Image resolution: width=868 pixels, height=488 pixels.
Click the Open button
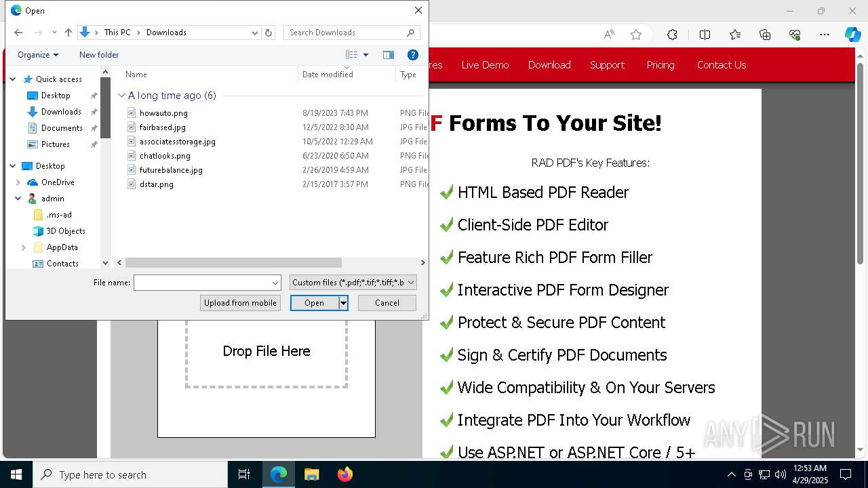tap(315, 303)
